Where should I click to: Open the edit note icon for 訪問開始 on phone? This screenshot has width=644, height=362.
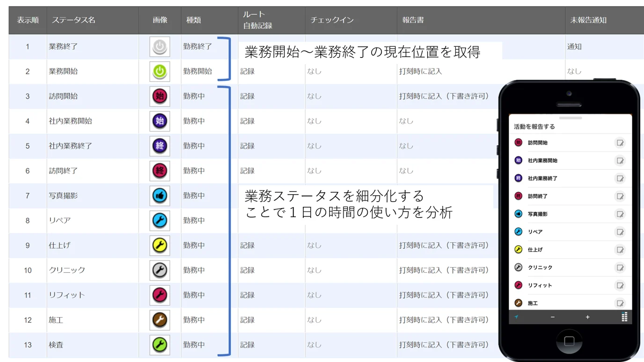pyautogui.click(x=620, y=143)
